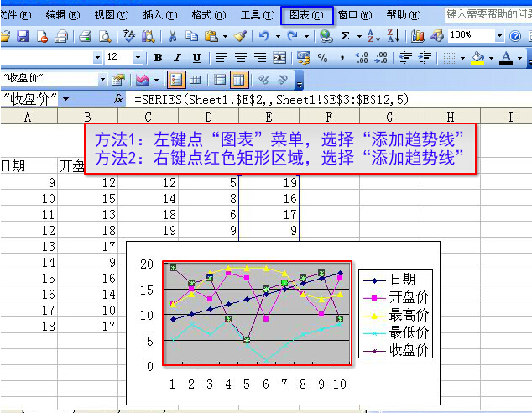Expand the AutoSum functions dropdown
The height and width of the screenshot is (413, 532).
359,36
